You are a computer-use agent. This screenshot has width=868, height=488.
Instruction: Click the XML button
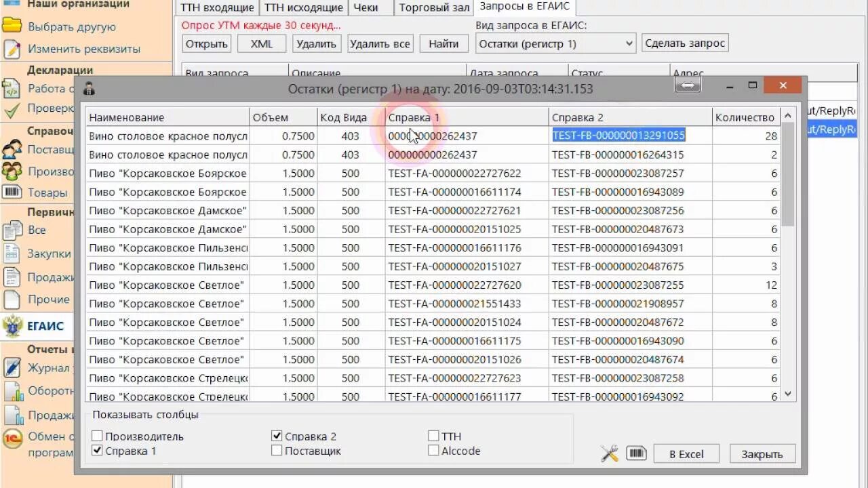pos(262,43)
